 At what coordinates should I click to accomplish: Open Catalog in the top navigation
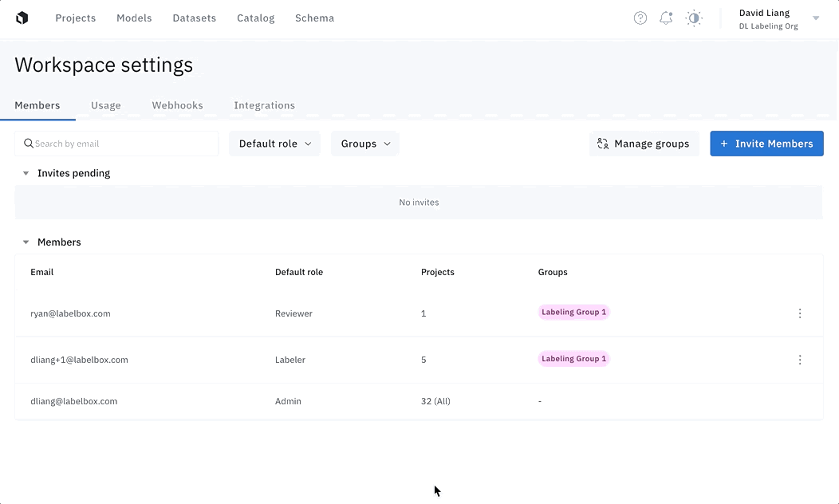tap(256, 18)
